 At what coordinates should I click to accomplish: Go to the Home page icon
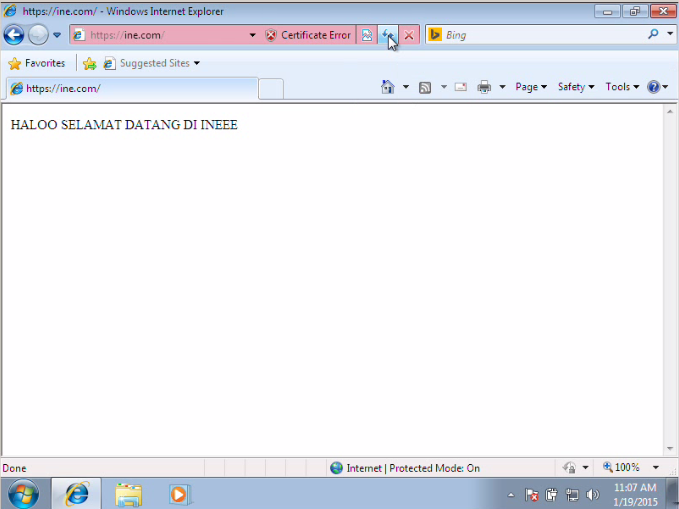tap(388, 87)
